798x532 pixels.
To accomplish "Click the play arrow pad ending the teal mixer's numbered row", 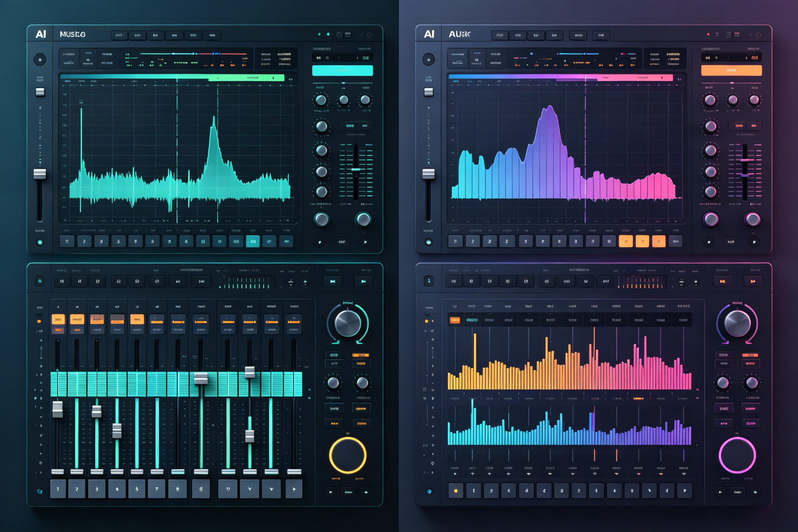I will point(294,489).
